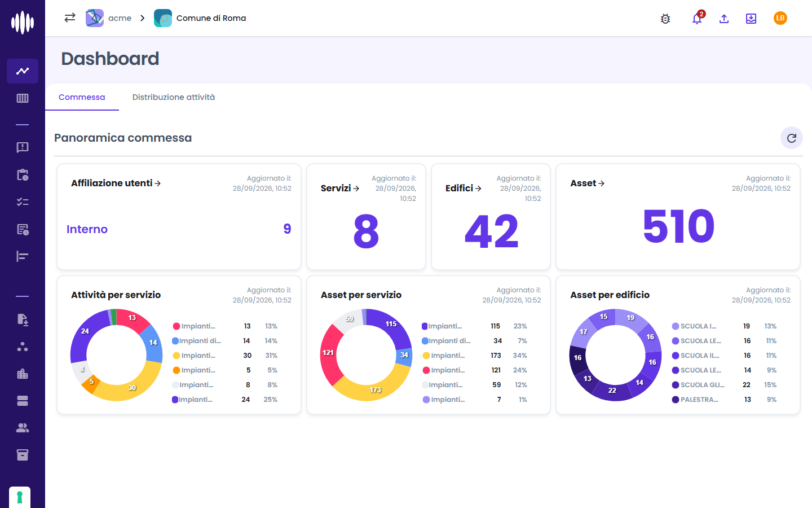The width and height of the screenshot is (812, 508).
Task: Open the three-dots workspaces sidebar icon
Action: (23, 347)
